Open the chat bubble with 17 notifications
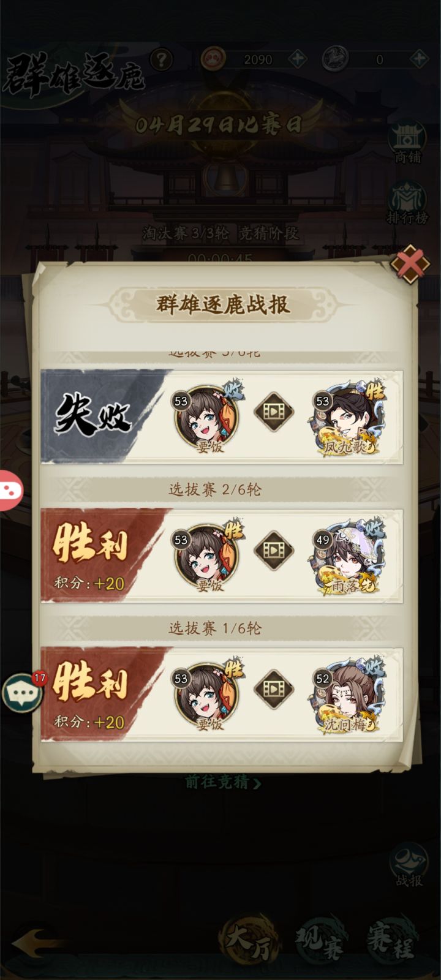This screenshot has height=980, width=441. pyautogui.click(x=23, y=692)
